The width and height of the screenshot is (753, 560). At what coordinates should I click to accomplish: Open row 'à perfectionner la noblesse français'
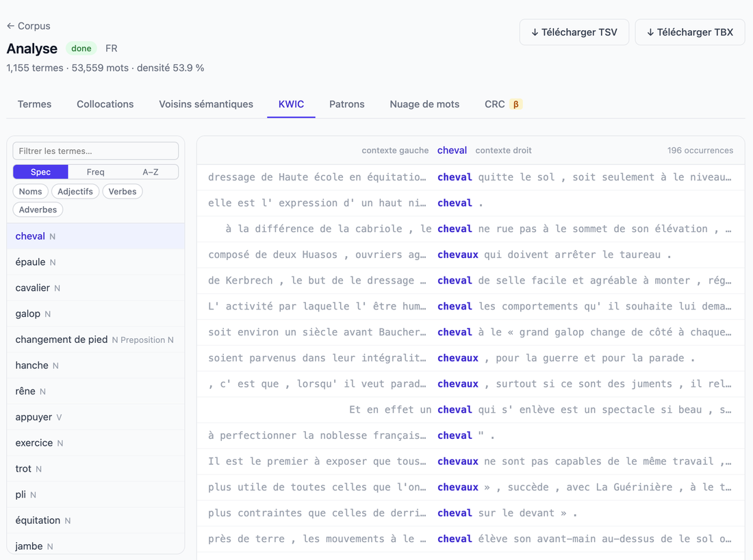click(471, 435)
